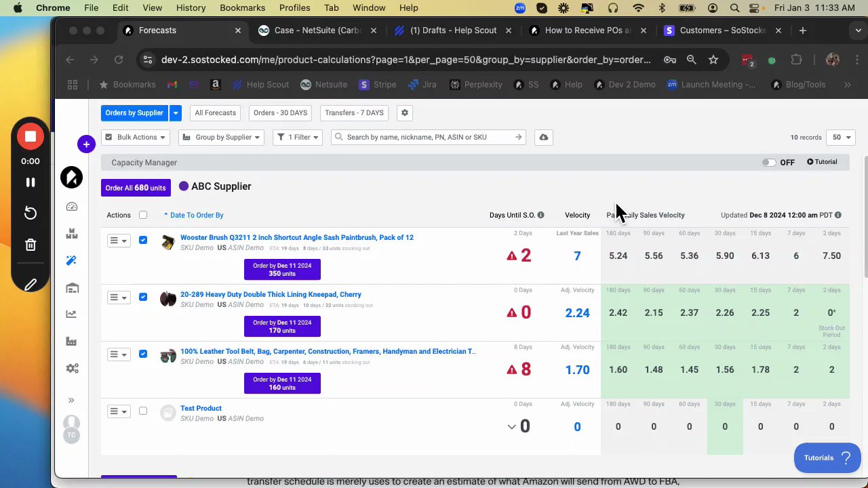
Task: Open the forecast magic wand icon
Action: click(72, 261)
